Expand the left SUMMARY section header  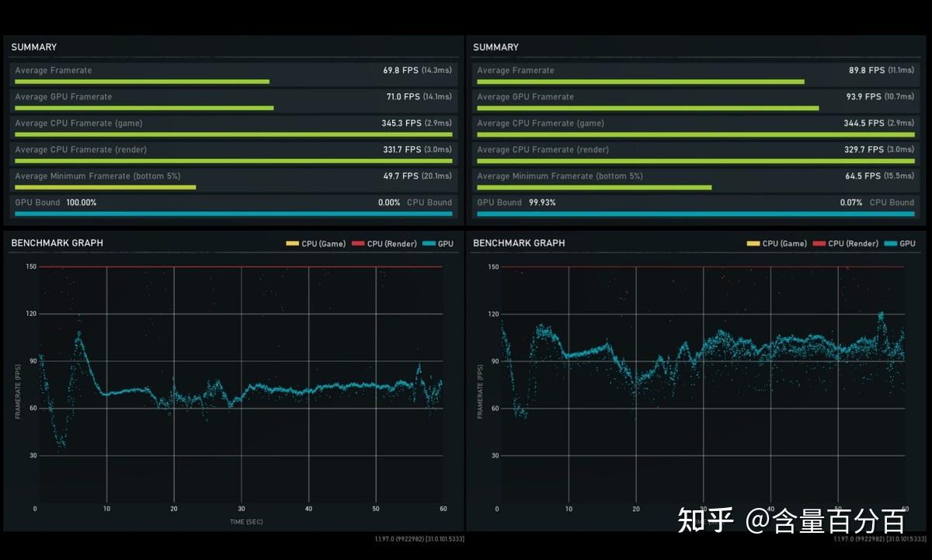click(x=33, y=47)
